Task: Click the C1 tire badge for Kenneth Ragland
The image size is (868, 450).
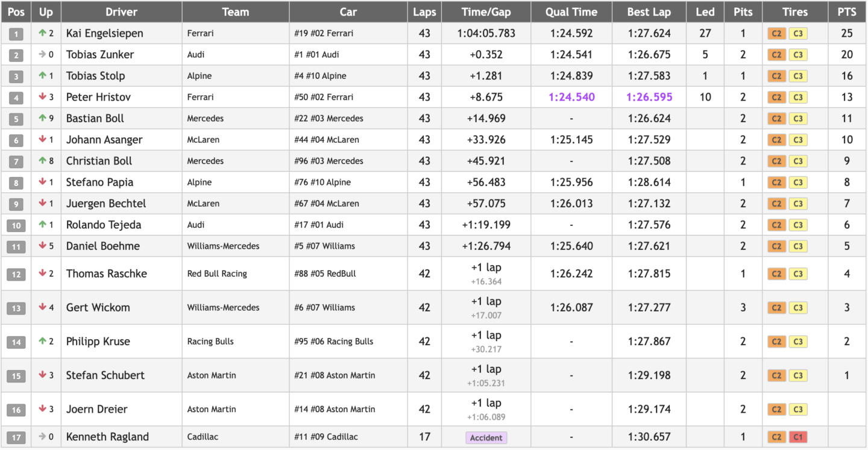Action: point(797,437)
